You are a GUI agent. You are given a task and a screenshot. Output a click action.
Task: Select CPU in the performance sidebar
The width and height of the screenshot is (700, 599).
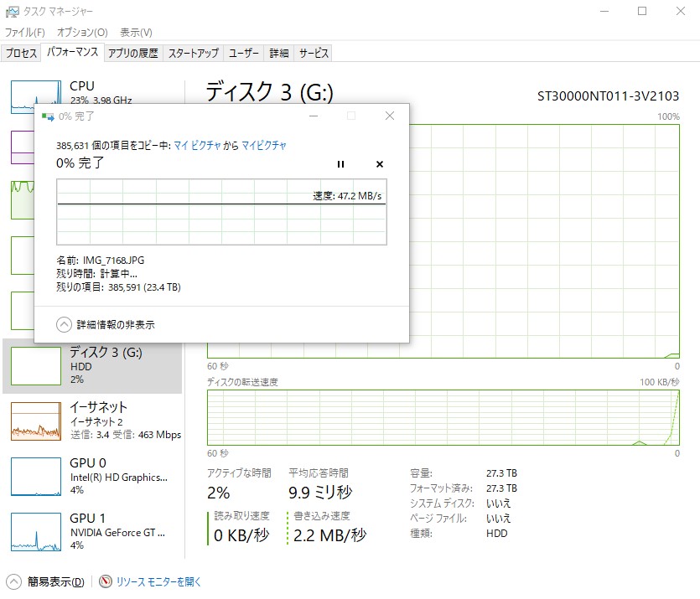[94, 92]
